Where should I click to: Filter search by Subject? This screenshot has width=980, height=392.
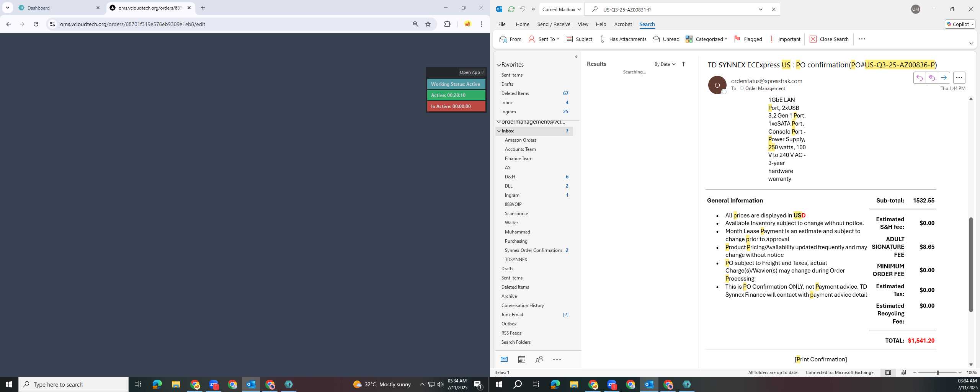(x=579, y=39)
